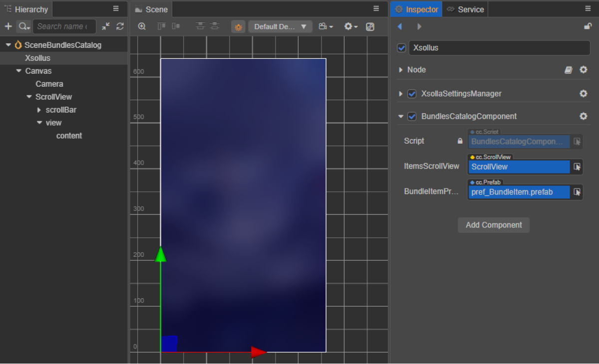The height and width of the screenshot is (364, 599).
Task: Expand the scrollBar node in hierarchy
Action: click(39, 110)
